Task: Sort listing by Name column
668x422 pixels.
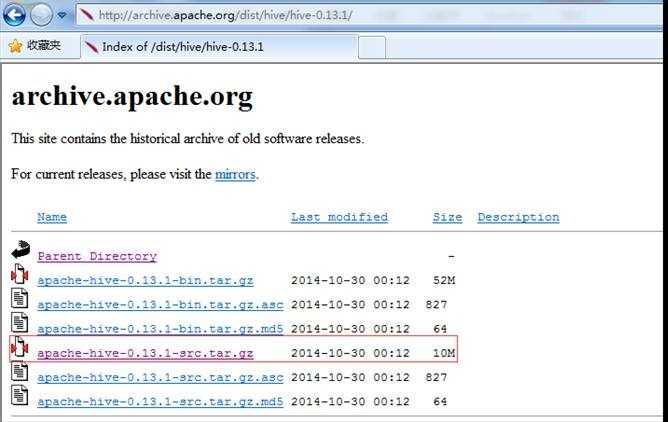Action: point(52,217)
